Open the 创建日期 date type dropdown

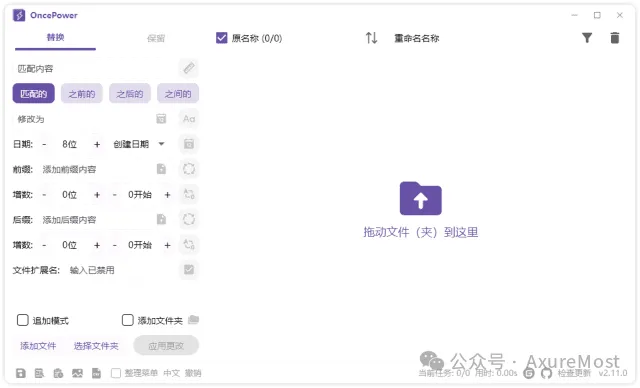(x=139, y=144)
